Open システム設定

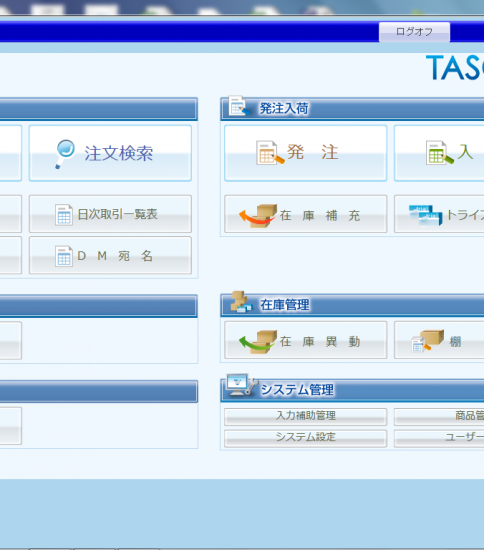(305, 438)
